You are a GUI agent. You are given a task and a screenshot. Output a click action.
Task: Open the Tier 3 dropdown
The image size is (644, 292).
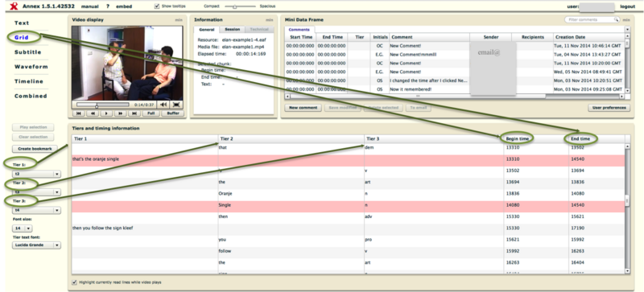(36, 210)
